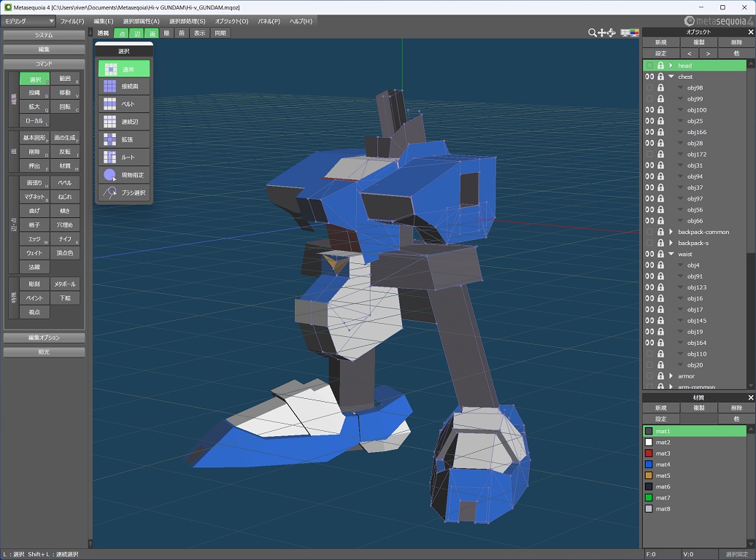
Task: Expand the システム panel section
Action: point(44,35)
